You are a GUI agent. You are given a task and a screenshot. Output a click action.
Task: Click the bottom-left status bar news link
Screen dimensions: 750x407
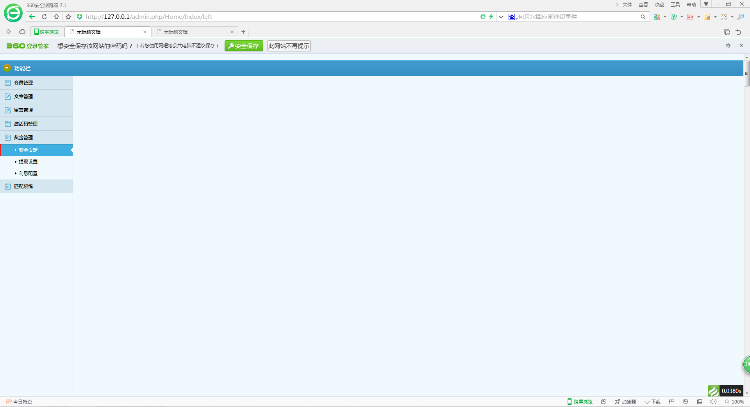tap(19, 402)
